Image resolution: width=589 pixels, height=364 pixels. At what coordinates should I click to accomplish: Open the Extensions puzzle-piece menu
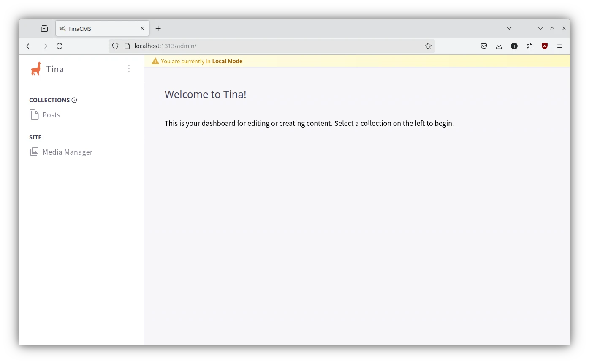coord(529,46)
